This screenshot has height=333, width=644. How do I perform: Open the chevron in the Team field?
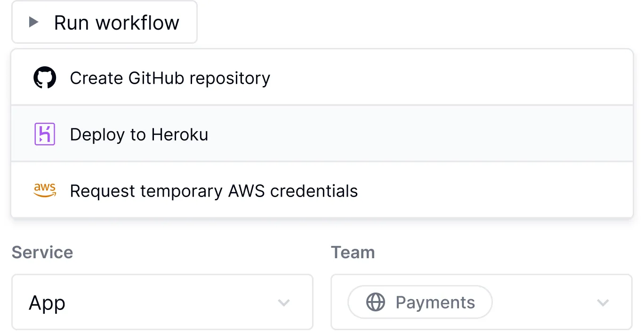[x=603, y=302]
